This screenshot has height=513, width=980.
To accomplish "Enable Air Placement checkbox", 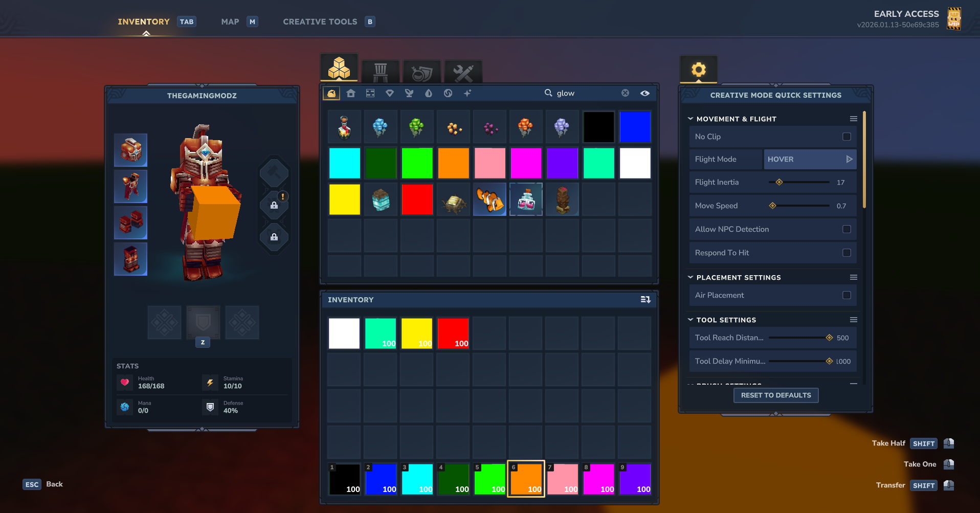I will click(x=847, y=295).
